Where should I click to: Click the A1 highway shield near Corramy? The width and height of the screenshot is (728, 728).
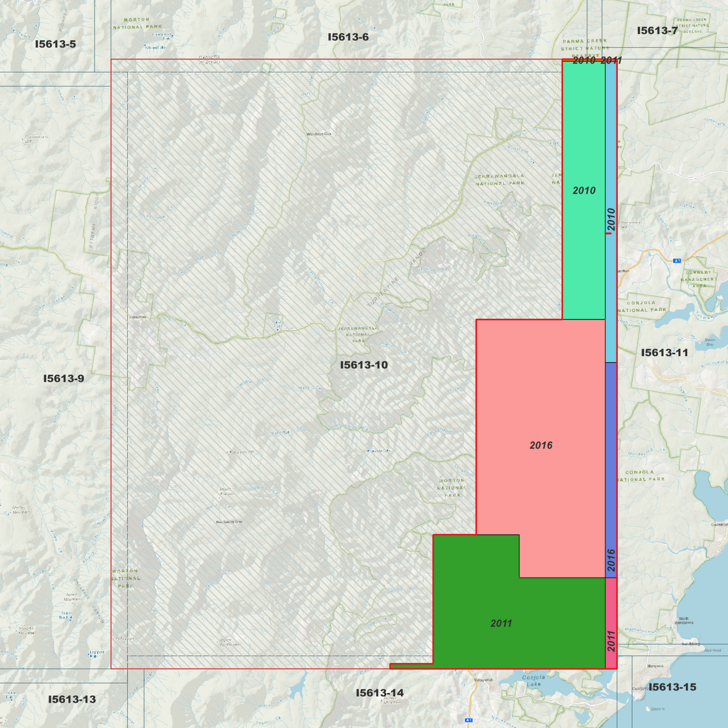[x=677, y=260]
